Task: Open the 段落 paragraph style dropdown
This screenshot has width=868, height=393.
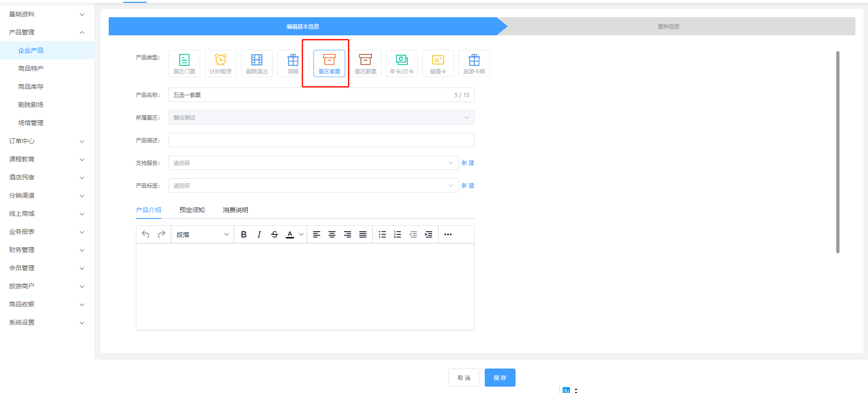Action: 203,234
